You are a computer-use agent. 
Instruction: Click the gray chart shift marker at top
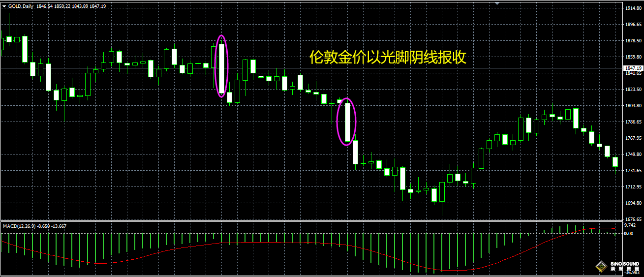tap(497, 3)
